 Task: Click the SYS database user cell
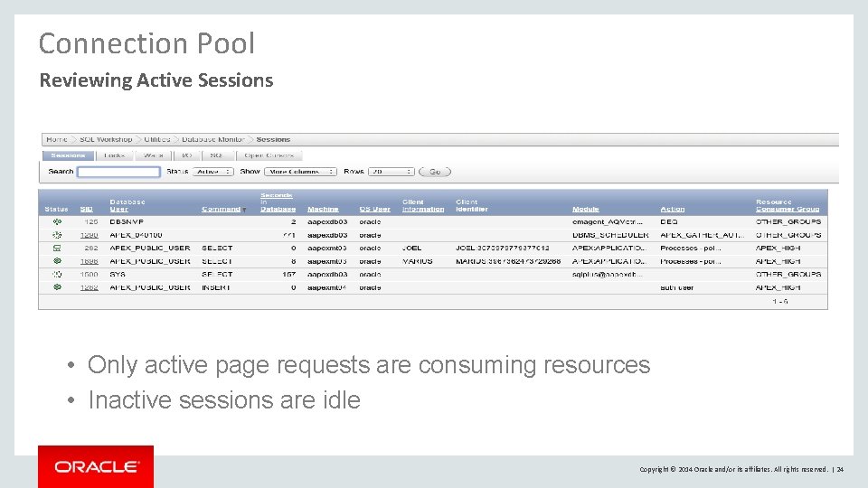coord(118,275)
